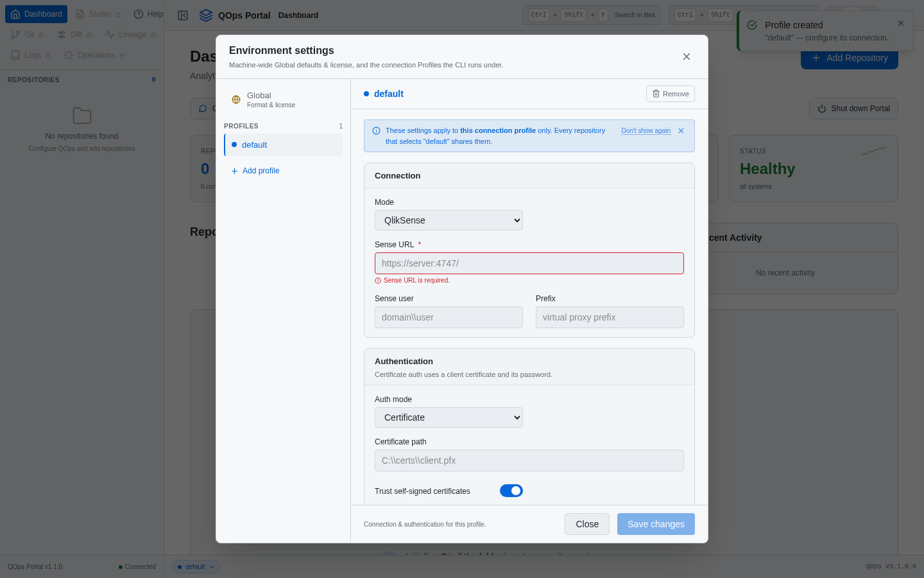Toggle Trust self-signed certificates switch
Image resolution: width=924 pixels, height=578 pixels.
tap(511, 491)
